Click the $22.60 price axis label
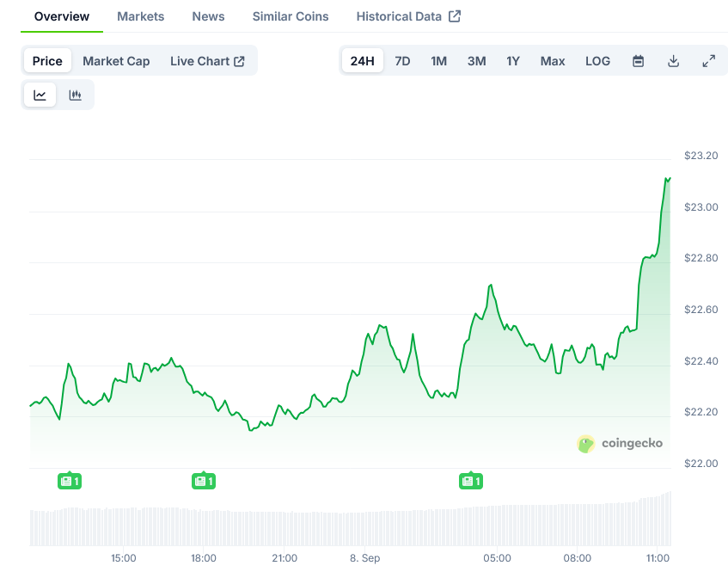 click(x=701, y=310)
